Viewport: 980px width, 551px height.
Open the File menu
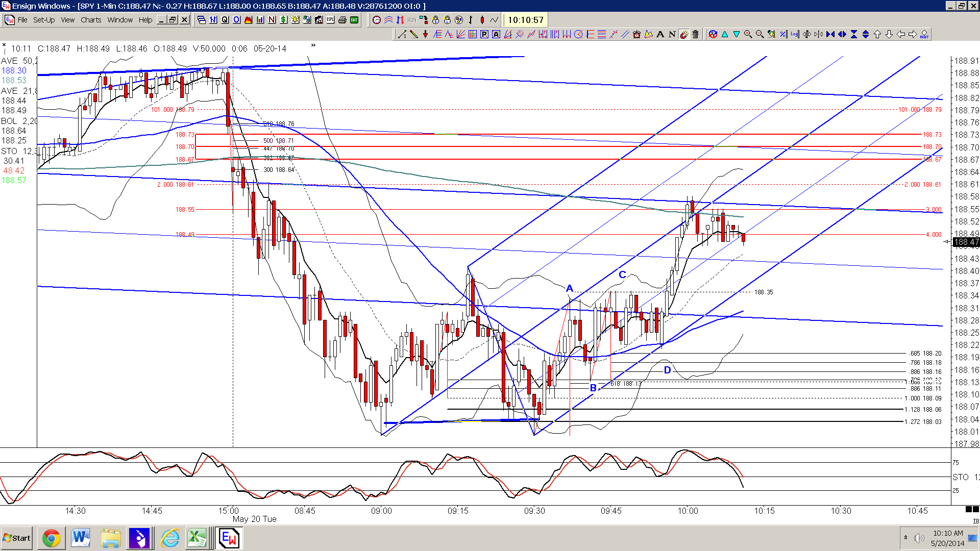pos(22,20)
